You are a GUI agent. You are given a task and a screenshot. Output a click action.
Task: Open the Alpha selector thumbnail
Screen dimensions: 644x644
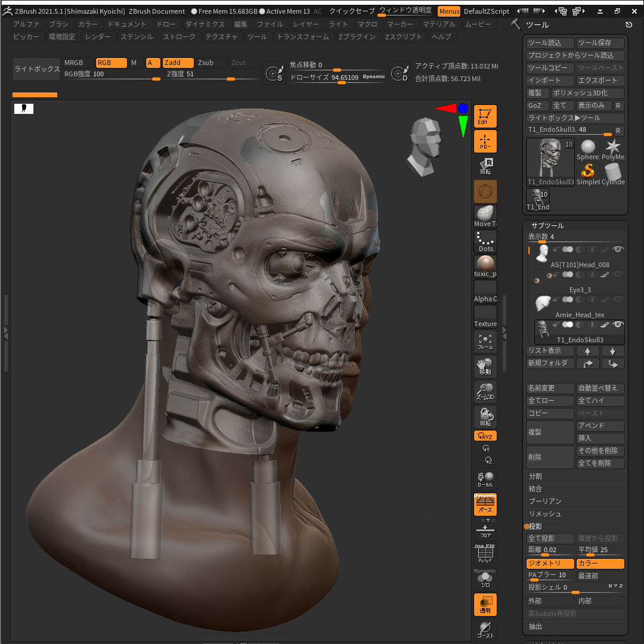[x=485, y=292]
